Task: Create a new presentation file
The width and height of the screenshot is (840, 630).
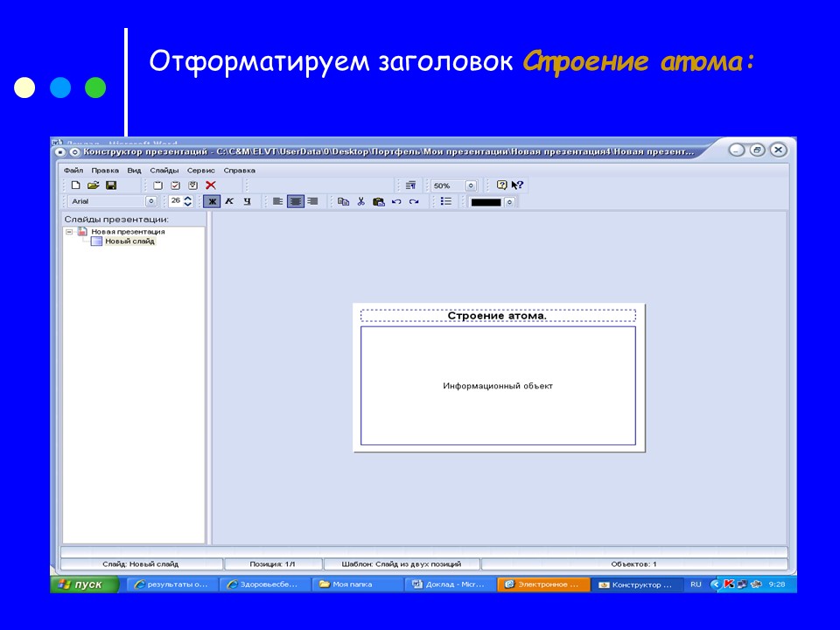Action: tap(76, 184)
